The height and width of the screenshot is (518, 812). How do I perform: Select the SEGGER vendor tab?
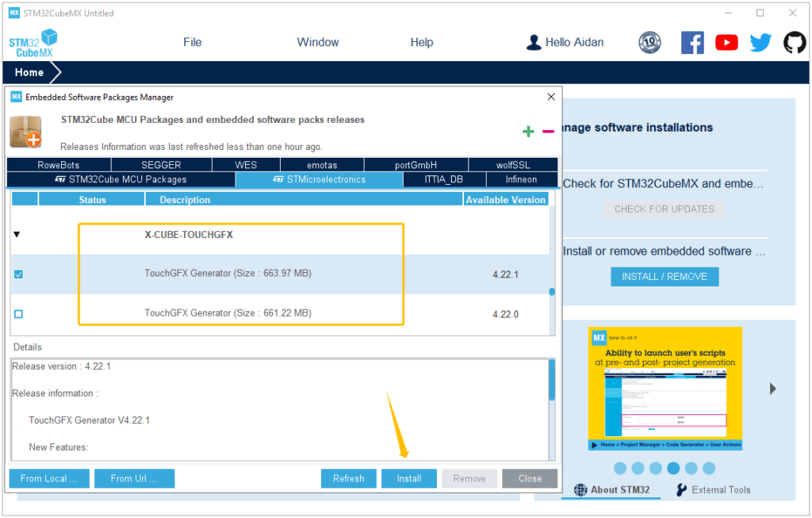(x=161, y=165)
